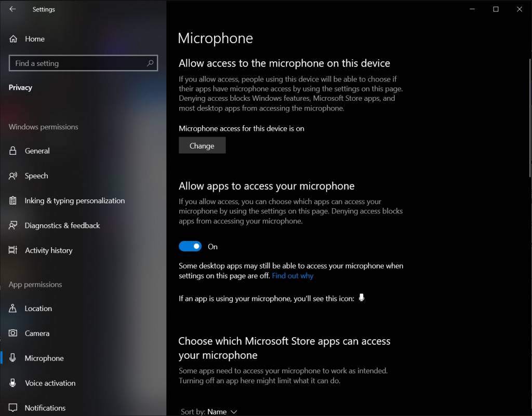The height and width of the screenshot is (416, 532).
Task: Open Camera settings via camera icon
Action: click(14, 333)
